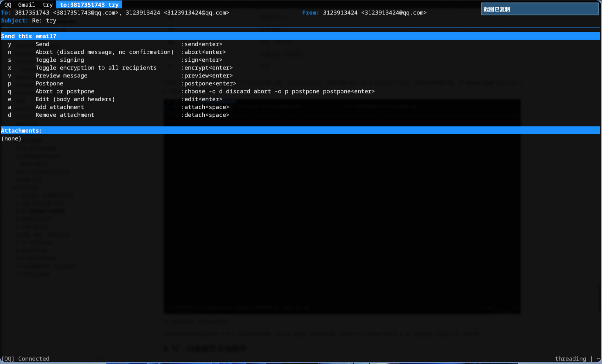Screen dimensions: 602x364
Task: Click the From: header label
Action: pos(310,13)
